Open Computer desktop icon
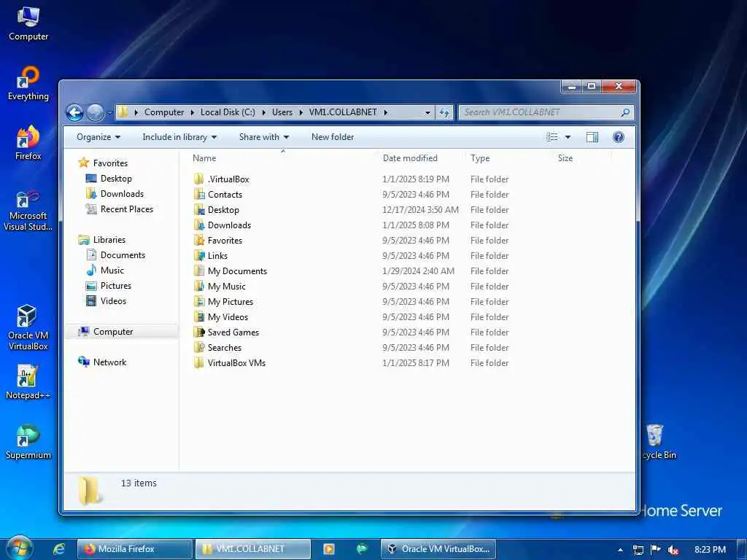This screenshot has width=747, height=560. pos(28,24)
